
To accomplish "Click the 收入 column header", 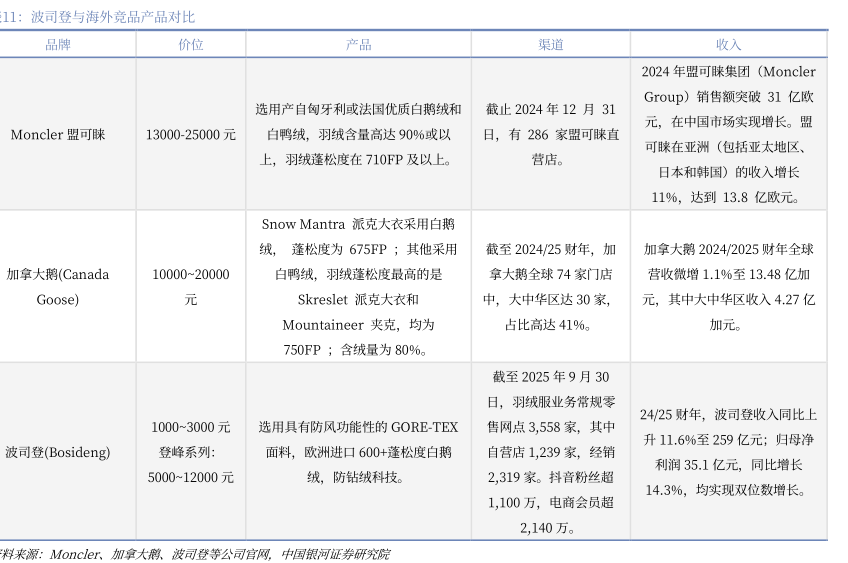I will click(728, 45).
